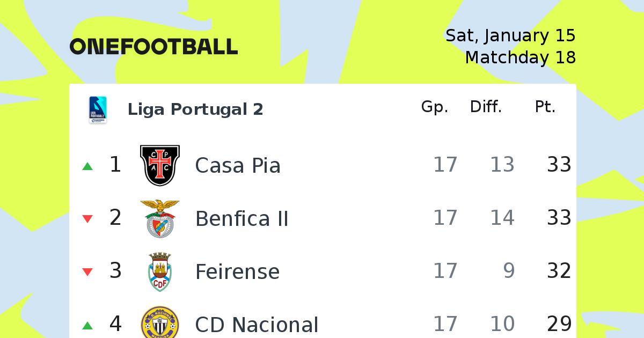Click the Matchday 18 label
644x338 pixels.
coord(520,57)
